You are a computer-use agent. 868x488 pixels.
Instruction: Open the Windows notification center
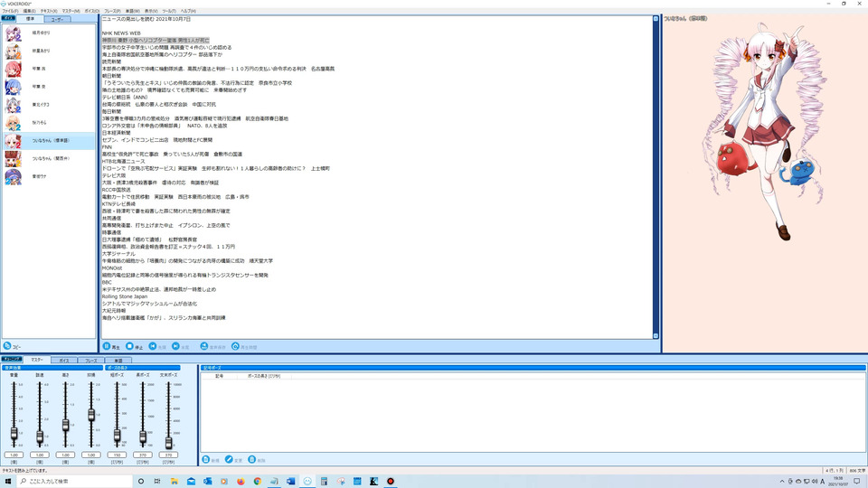856,482
